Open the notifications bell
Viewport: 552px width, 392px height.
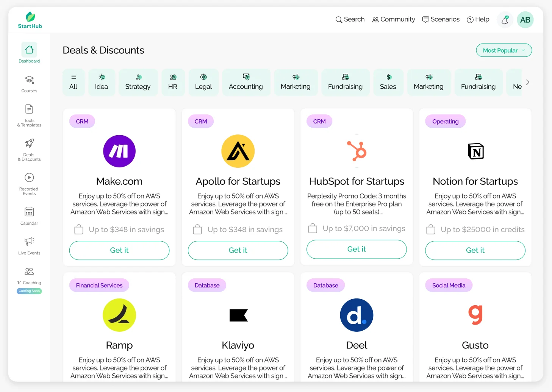coord(505,20)
